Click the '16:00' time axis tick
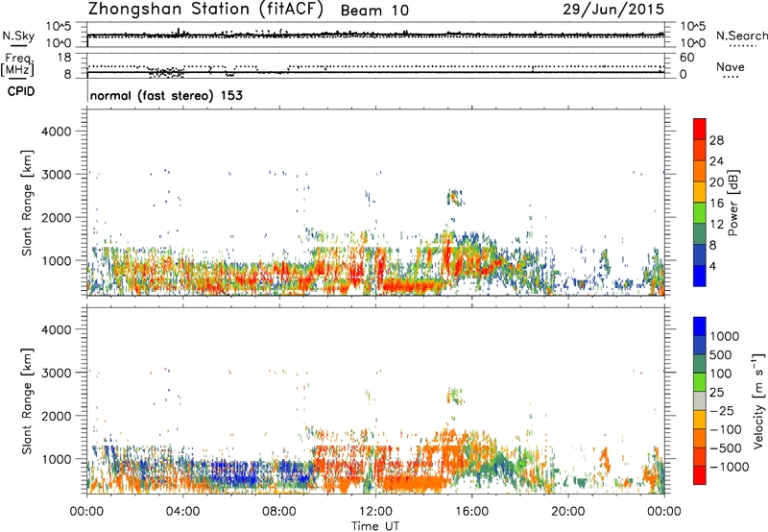This screenshot has width=768, height=532. [471, 512]
